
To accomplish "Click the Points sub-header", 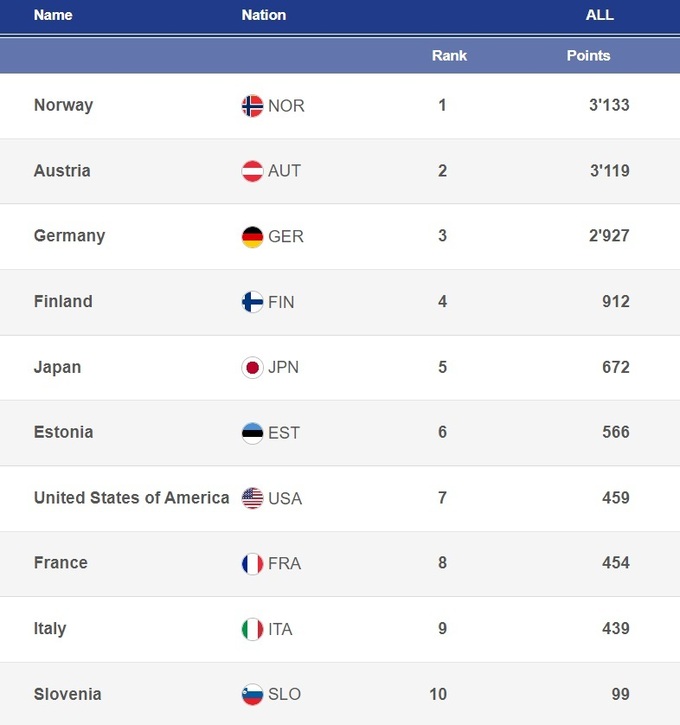I will coord(588,56).
